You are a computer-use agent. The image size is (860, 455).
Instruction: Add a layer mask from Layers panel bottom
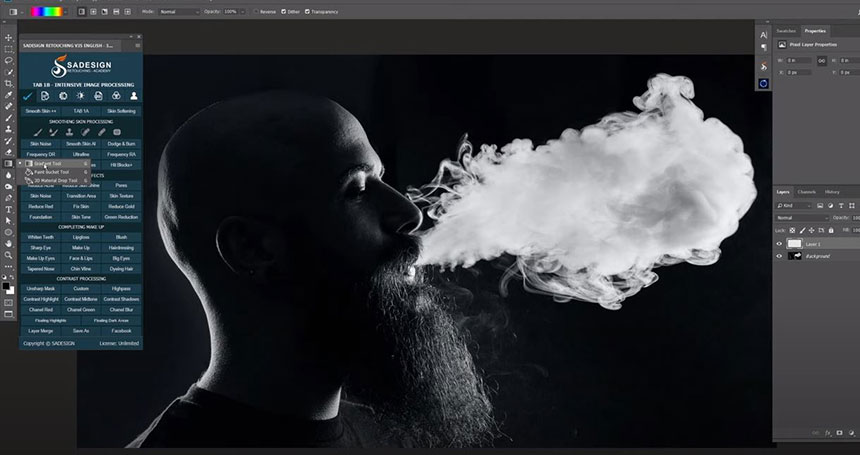tap(840, 433)
